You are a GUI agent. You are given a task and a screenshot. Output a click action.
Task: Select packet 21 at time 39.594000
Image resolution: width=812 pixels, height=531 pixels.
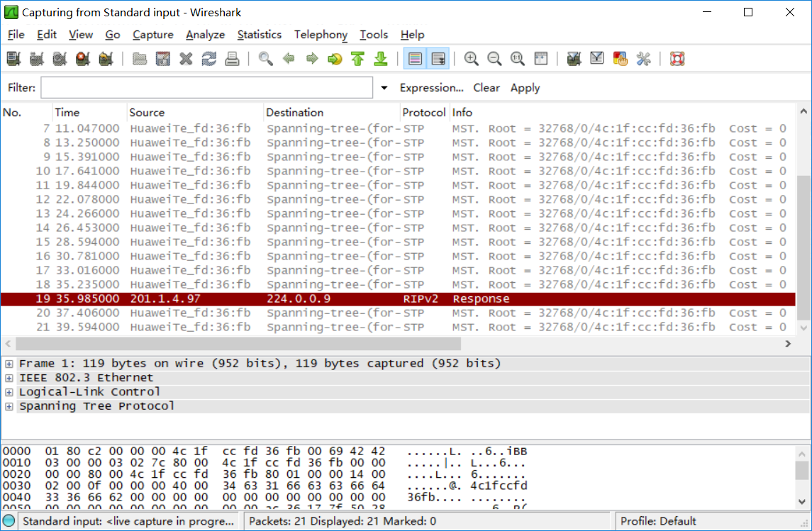pos(398,327)
